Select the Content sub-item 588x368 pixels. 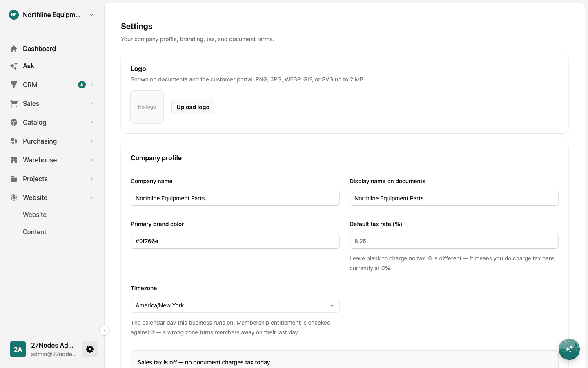(35, 232)
